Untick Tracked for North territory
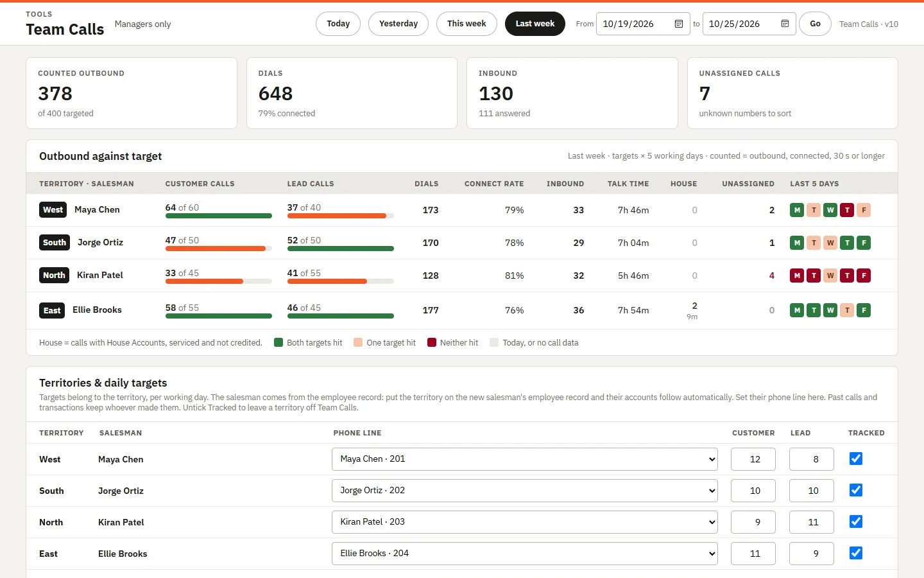This screenshot has height=578, width=924. click(x=855, y=521)
